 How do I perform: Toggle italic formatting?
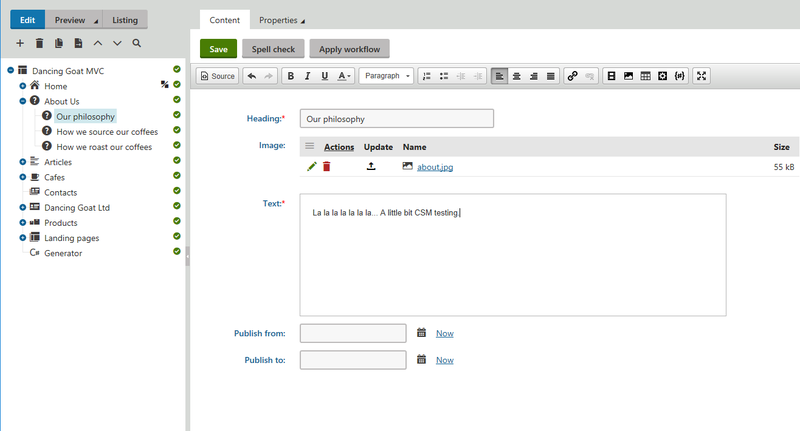308,76
